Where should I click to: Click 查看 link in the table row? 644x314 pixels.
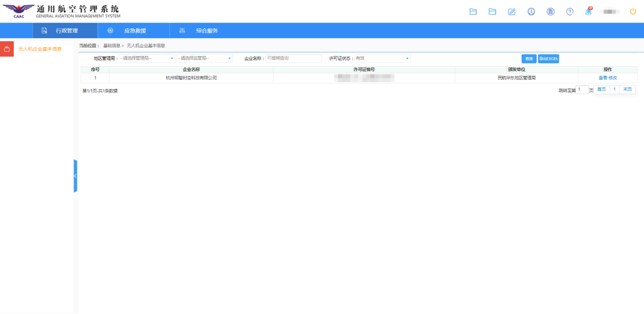pyautogui.click(x=602, y=78)
